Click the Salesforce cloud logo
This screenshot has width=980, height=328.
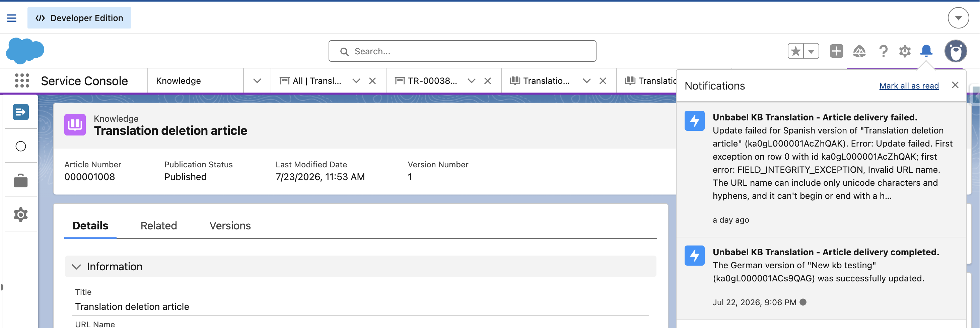tap(25, 51)
